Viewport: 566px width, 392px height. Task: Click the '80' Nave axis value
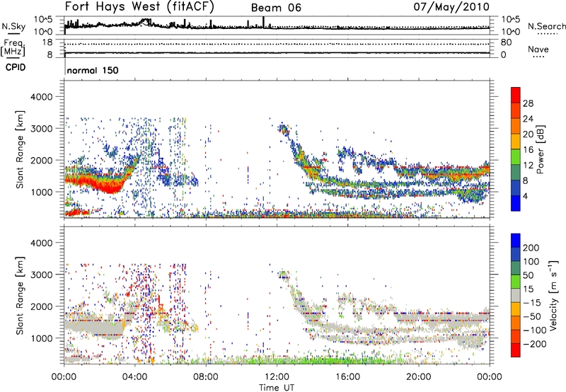pos(506,42)
